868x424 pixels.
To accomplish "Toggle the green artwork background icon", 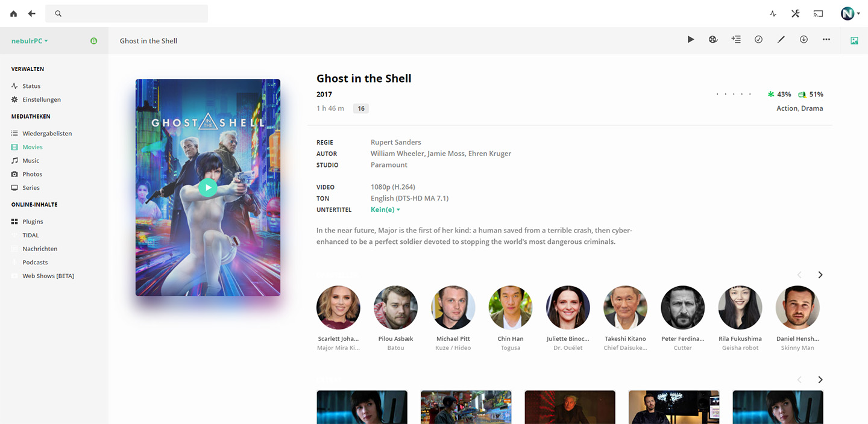I will 854,41.
